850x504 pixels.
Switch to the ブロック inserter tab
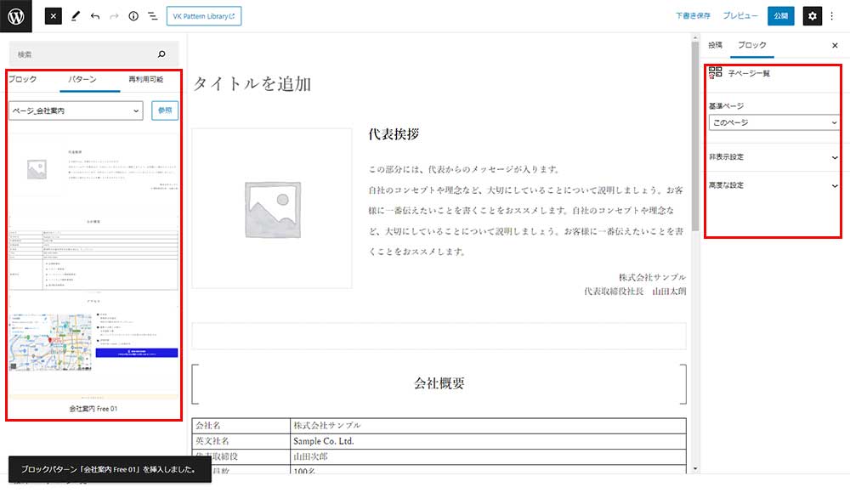[23, 79]
